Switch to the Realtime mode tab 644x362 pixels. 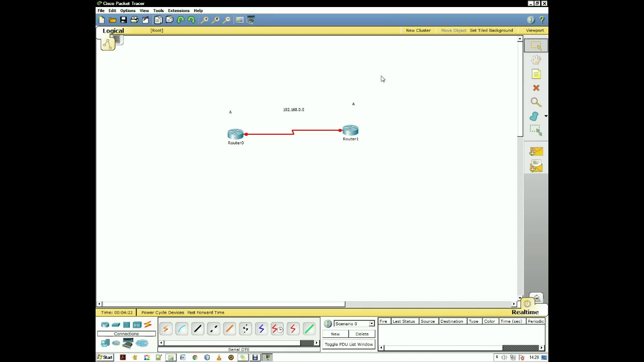(x=525, y=312)
